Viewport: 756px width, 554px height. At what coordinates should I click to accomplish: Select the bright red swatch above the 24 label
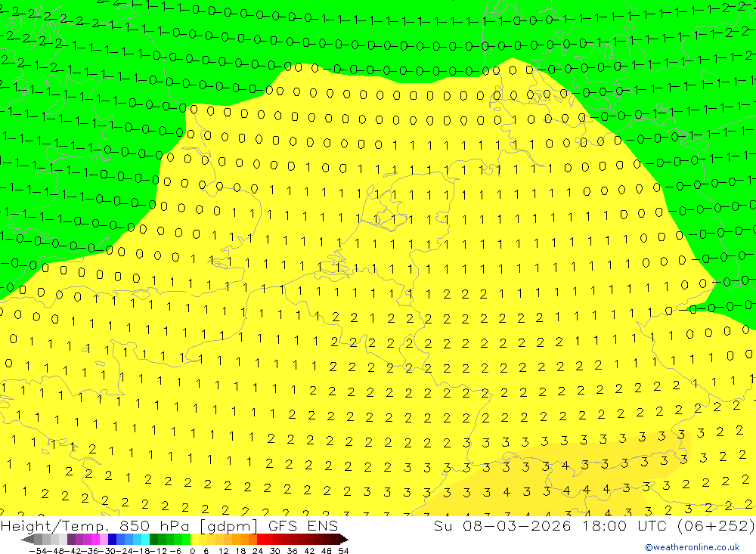(261, 540)
